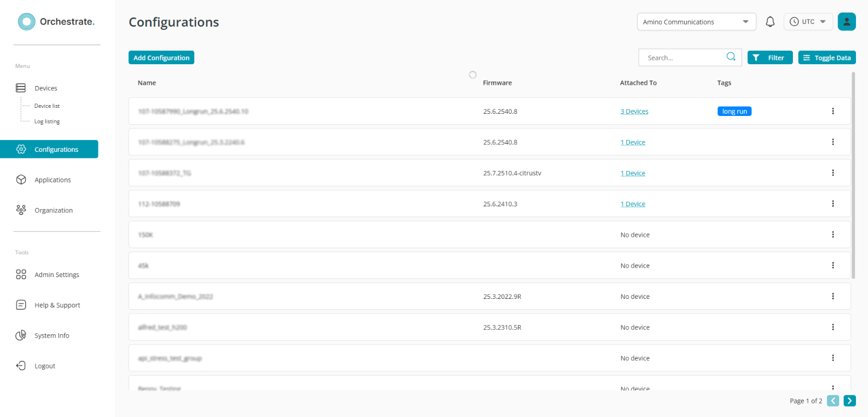Open the UTC timezone dropdown
The width and height of the screenshot is (868, 417).
tap(808, 22)
